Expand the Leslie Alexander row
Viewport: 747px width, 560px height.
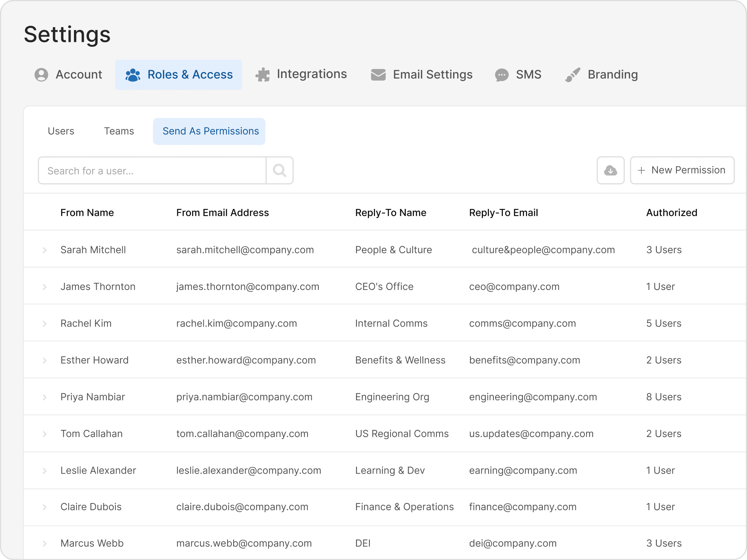[45, 471]
